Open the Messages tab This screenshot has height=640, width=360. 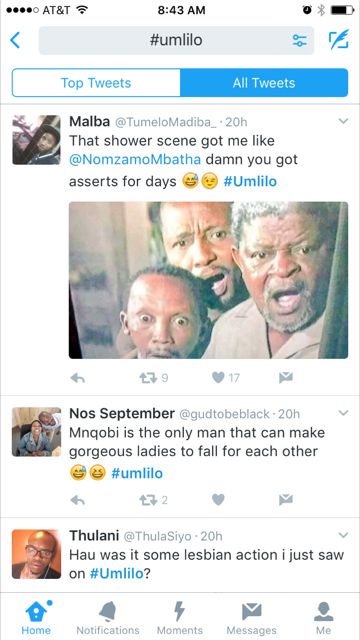tap(251, 617)
